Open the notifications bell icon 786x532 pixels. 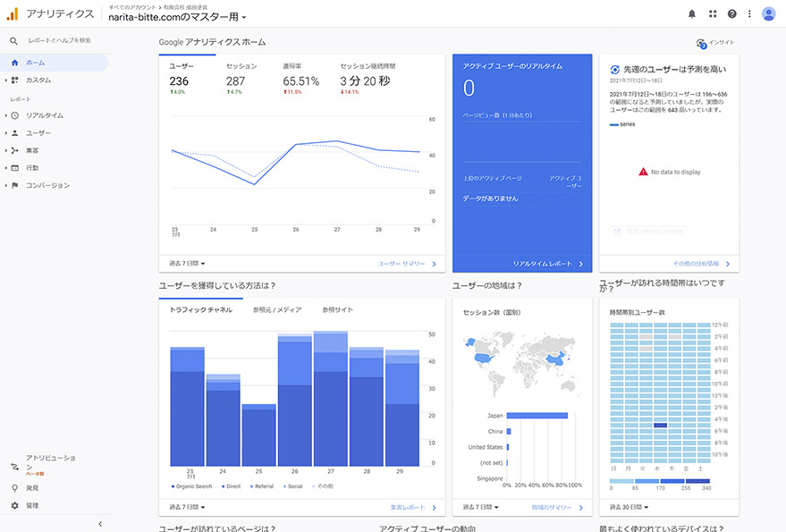[x=692, y=14]
